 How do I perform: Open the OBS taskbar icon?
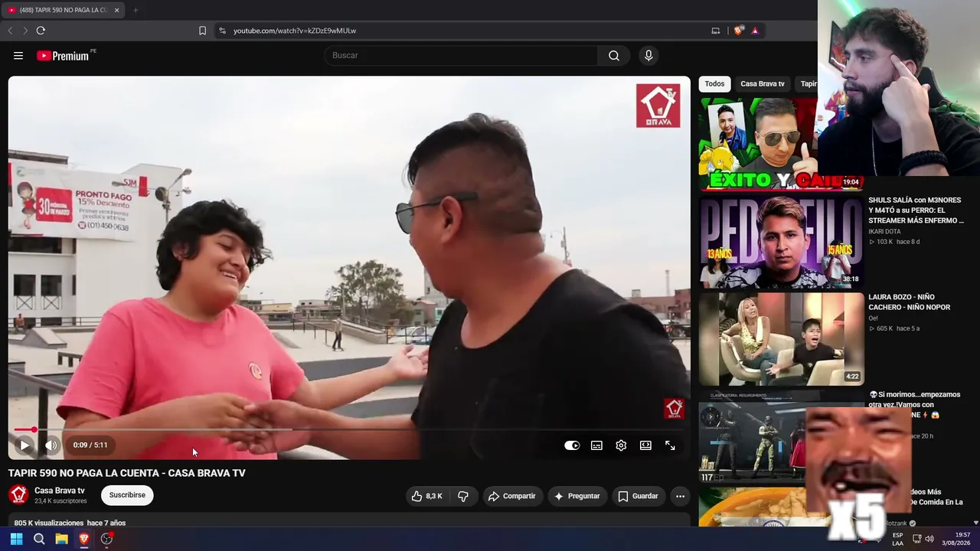tap(107, 539)
